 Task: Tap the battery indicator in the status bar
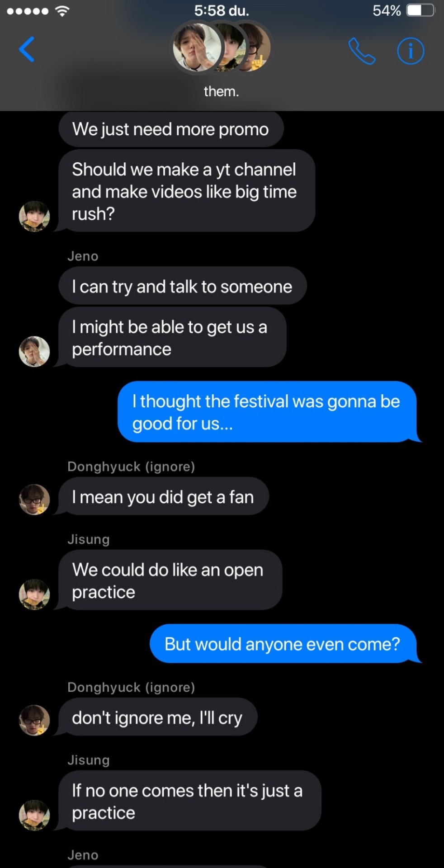[420, 10]
